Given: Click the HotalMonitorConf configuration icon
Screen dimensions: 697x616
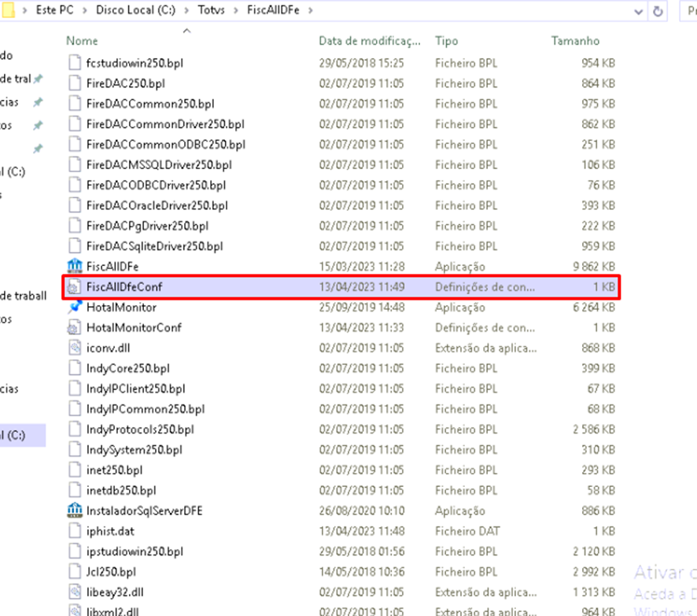Looking at the screenshot, I should point(76,327).
